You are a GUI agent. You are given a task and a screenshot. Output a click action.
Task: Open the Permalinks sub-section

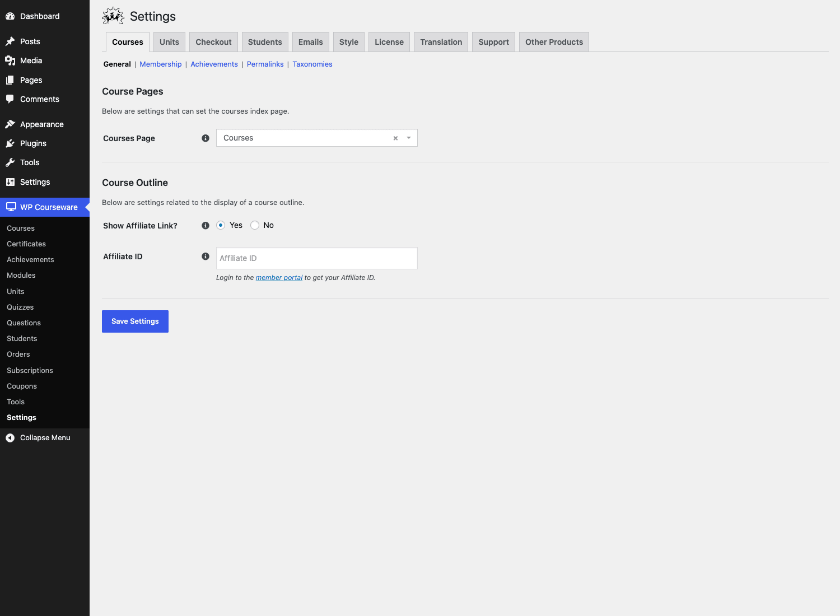coord(265,64)
